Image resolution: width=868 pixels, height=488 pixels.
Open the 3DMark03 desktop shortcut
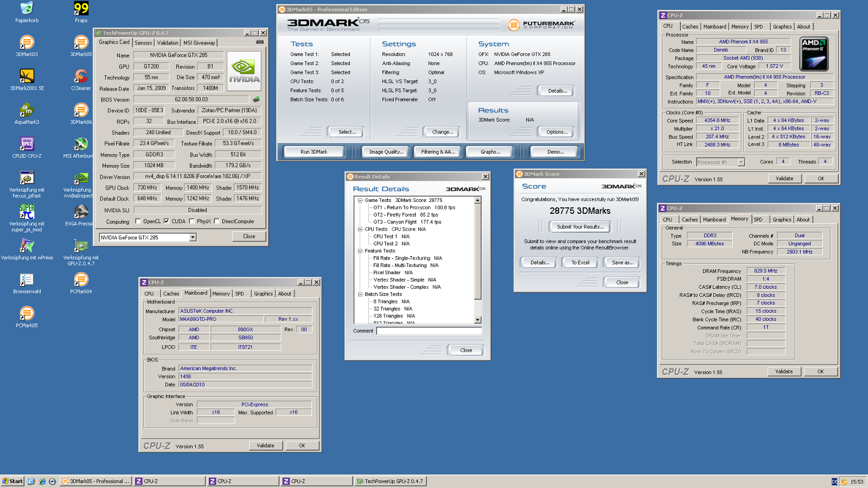pos(27,42)
